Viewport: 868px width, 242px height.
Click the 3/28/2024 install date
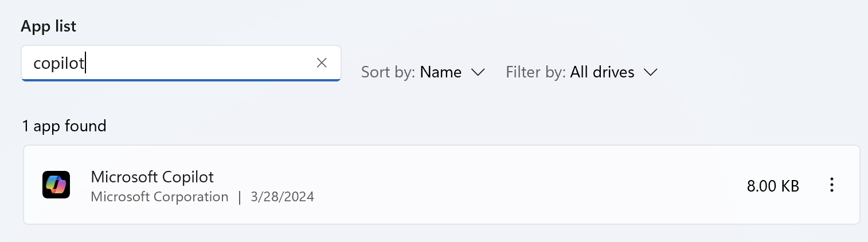[283, 197]
